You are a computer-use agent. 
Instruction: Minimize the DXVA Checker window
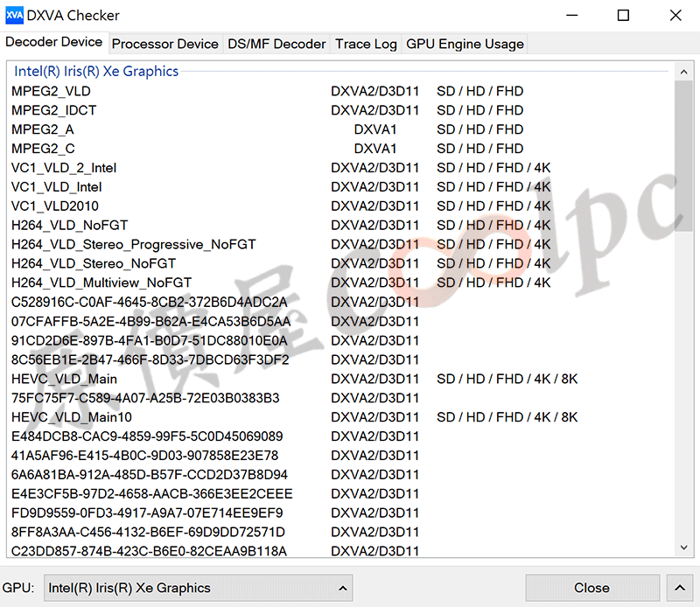tap(572, 15)
